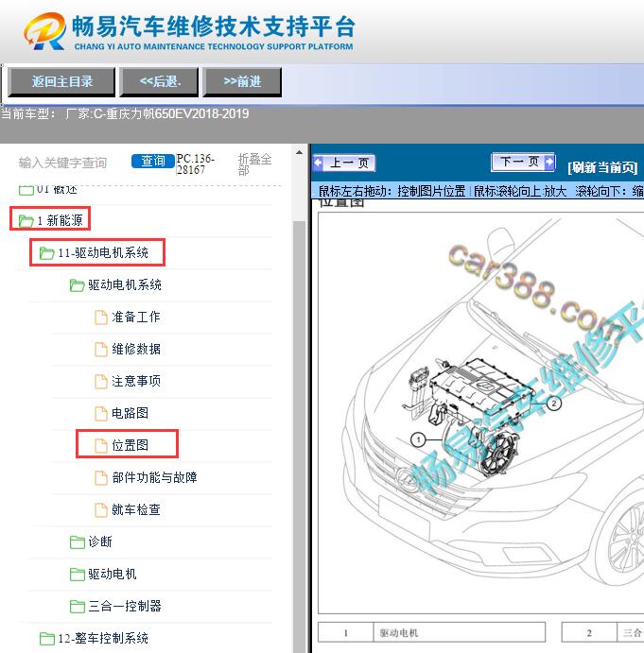Expand the 12-整车控制系统 folder
644x653 pixels.
pyautogui.click(x=103, y=638)
